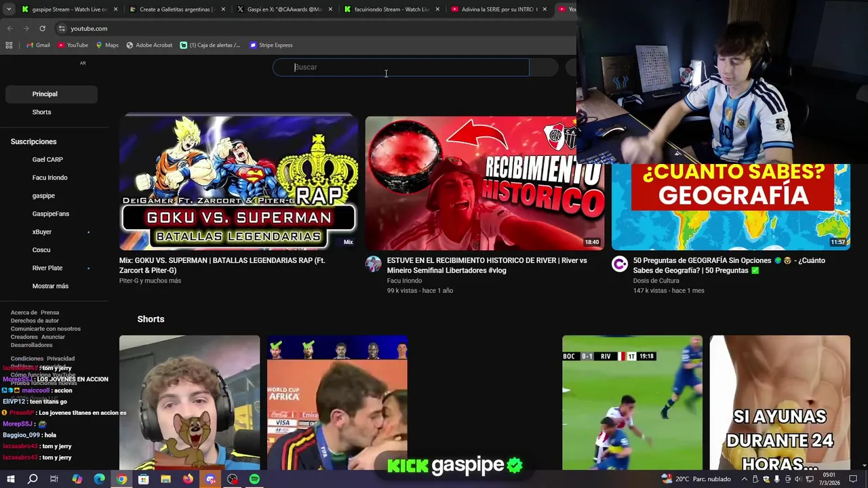Image resolution: width=868 pixels, height=488 pixels.
Task: Open the Maps bookmark
Action: [x=107, y=45]
